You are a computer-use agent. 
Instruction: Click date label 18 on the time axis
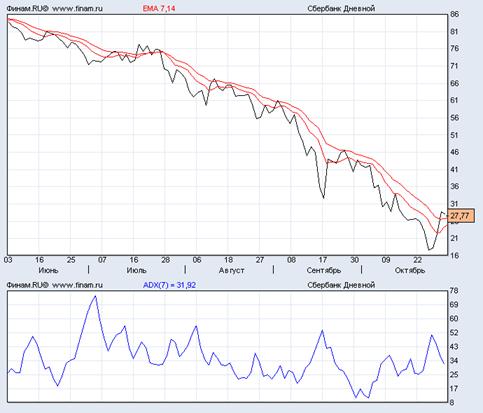tap(228, 260)
